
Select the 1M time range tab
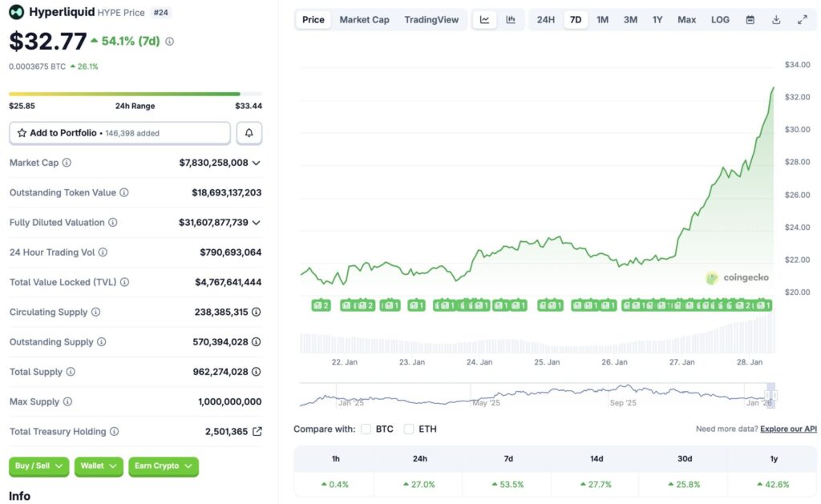pos(602,19)
